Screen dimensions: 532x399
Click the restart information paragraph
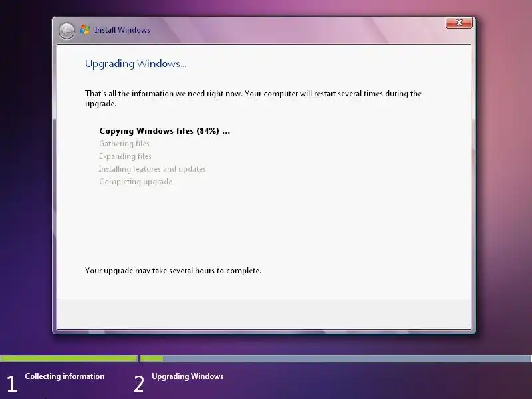coord(253,98)
